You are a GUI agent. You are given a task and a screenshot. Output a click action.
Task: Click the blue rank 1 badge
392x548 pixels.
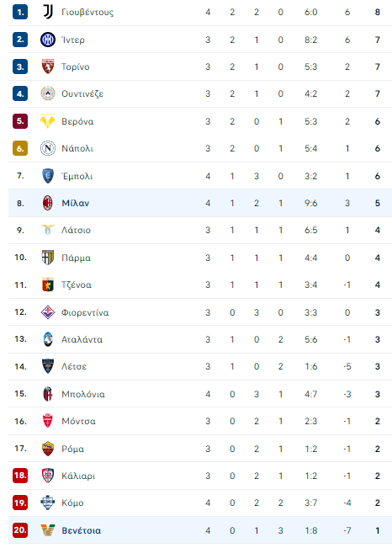(20, 13)
